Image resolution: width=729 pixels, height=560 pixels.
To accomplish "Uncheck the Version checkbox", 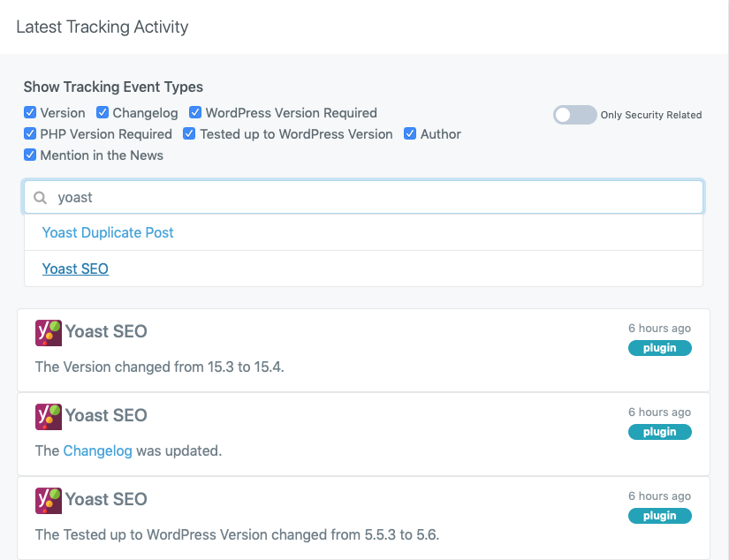I will coord(30,112).
